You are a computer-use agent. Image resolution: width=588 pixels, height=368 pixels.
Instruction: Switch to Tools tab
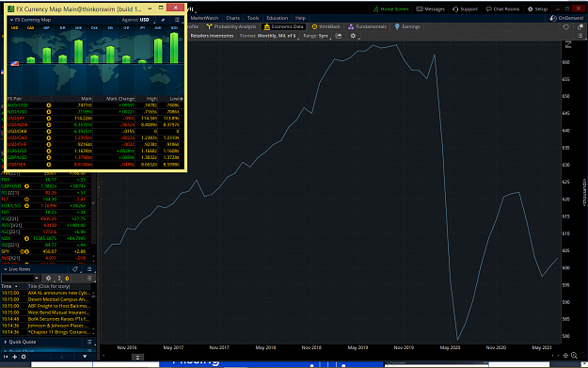point(253,18)
